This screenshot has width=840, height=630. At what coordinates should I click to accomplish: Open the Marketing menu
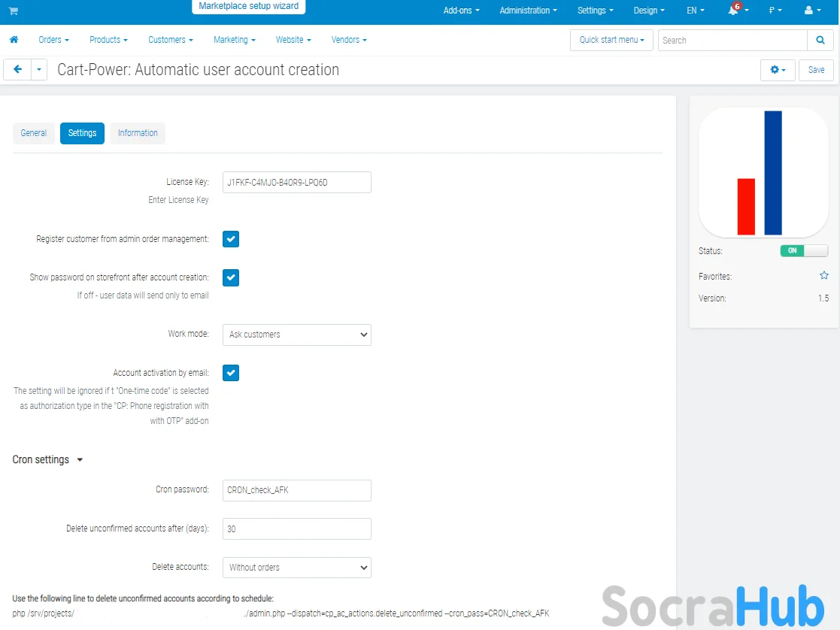(234, 40)
